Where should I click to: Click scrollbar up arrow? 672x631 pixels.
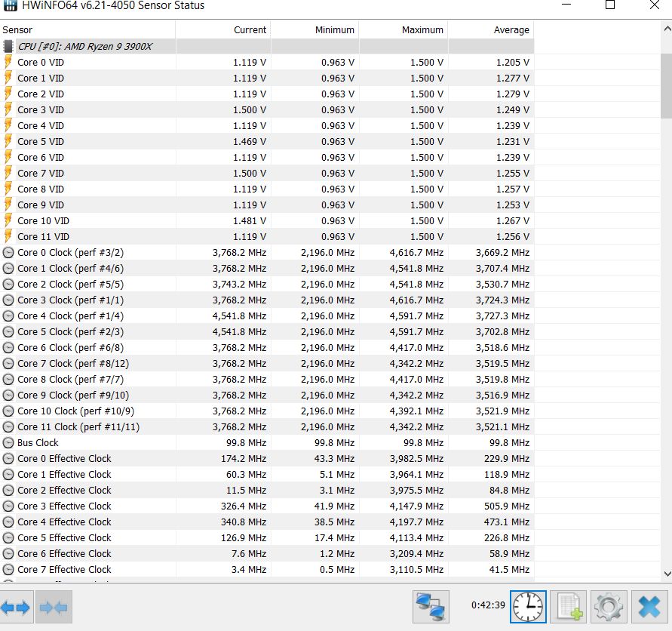(667, 29)
